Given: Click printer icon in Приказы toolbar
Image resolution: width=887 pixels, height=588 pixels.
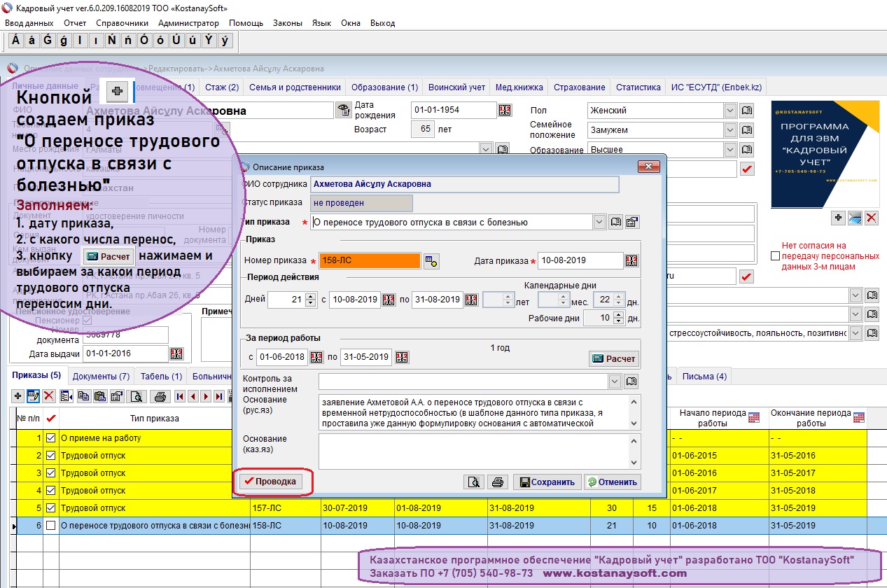Looking at the screenshot, I should point(160,396).
